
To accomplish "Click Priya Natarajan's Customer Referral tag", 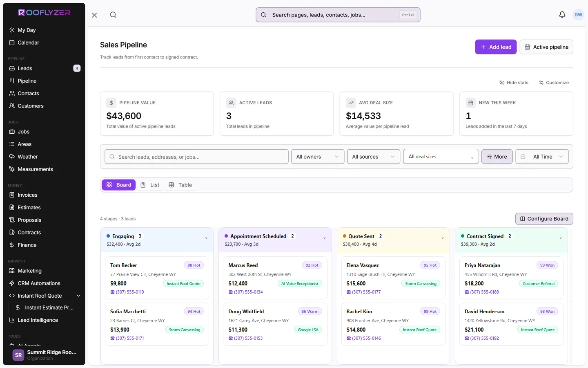I will coord(539,283).
